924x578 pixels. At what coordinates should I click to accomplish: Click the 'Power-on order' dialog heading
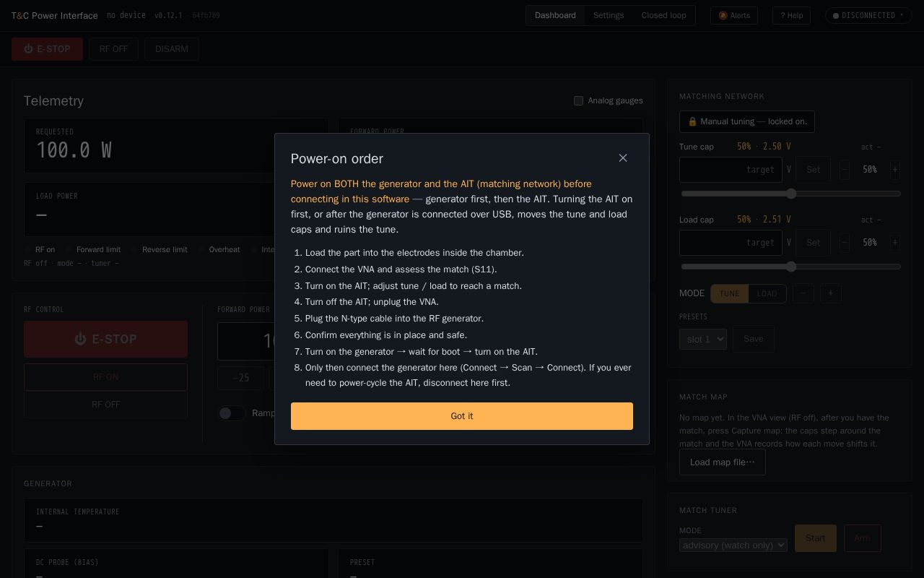point(337,158)
